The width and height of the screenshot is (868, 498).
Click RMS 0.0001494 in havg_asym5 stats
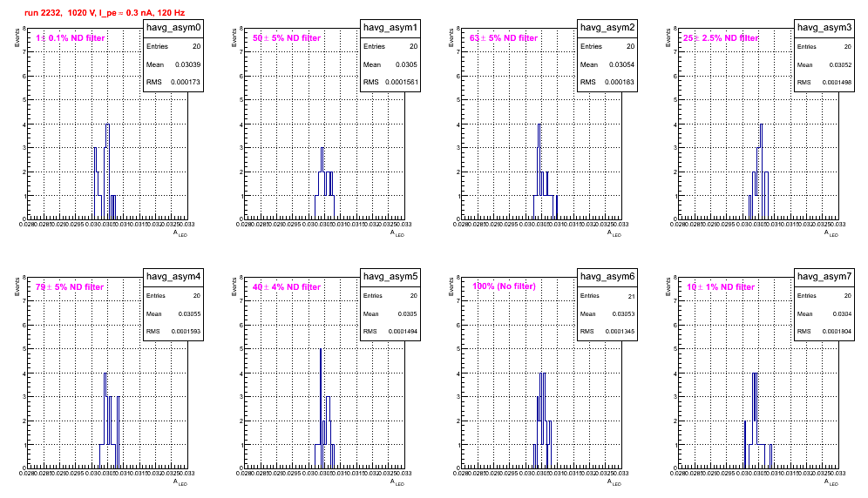(390, 332)
